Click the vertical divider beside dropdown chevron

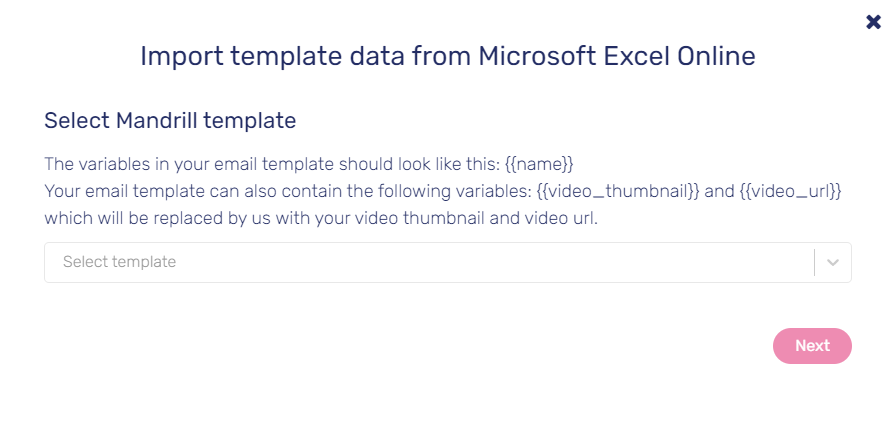point(814,262)
